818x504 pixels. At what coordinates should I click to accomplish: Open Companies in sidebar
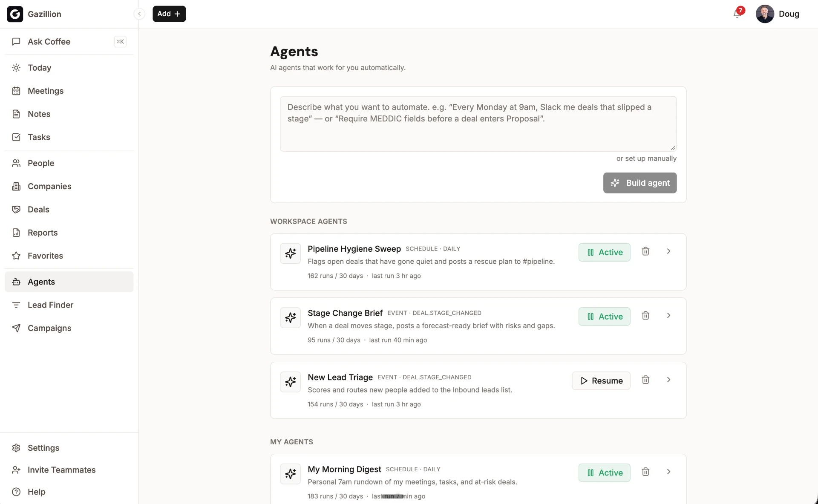(x=69, y=187)
